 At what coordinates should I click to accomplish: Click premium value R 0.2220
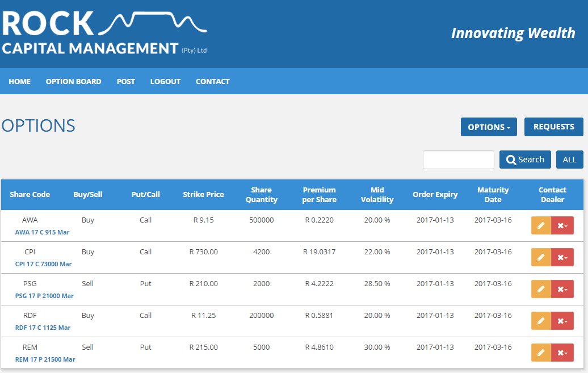(x=319, y=220)
